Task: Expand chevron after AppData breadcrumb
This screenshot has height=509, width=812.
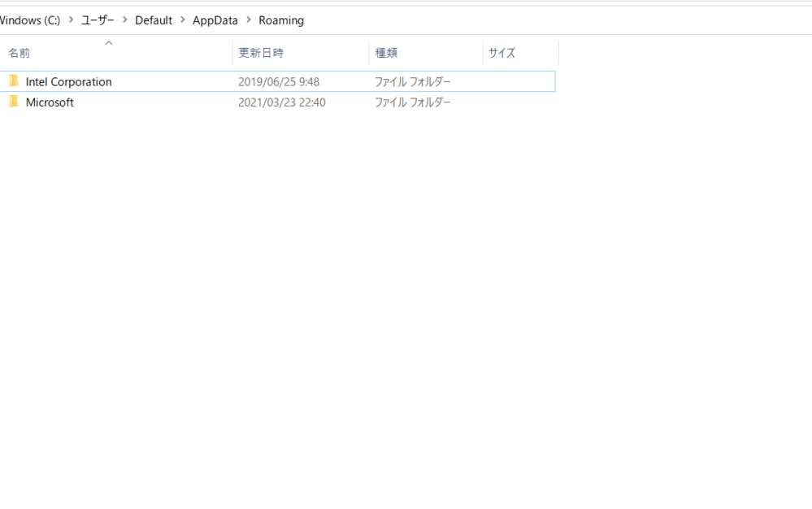Action: (x=249, y=20)
